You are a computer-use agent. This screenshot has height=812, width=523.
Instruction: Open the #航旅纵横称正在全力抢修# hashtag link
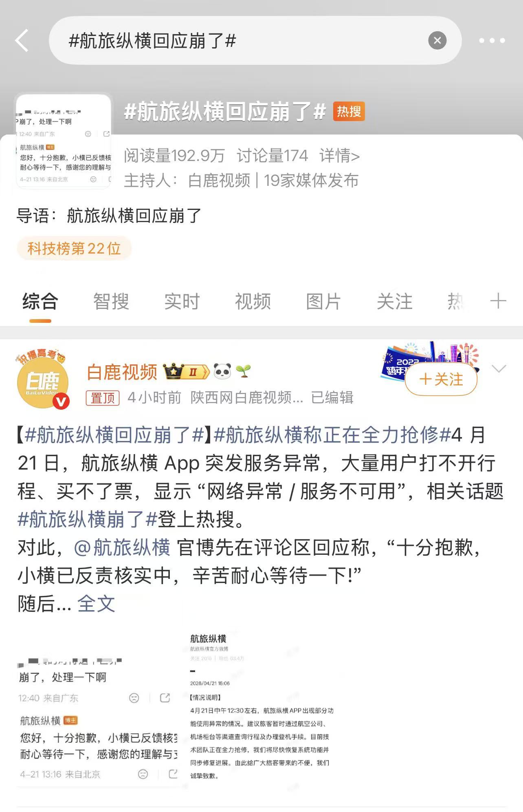(332, 435)
